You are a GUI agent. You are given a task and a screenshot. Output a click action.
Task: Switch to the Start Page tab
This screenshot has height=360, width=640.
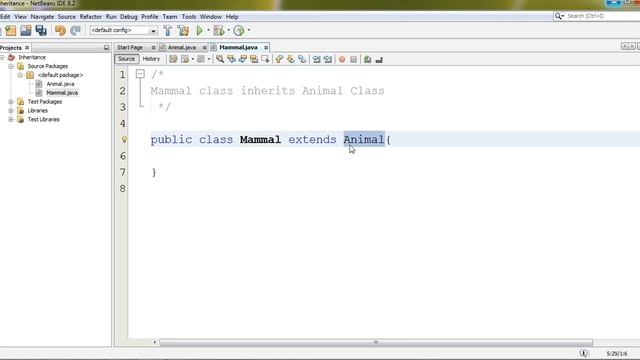pos(130,47)
